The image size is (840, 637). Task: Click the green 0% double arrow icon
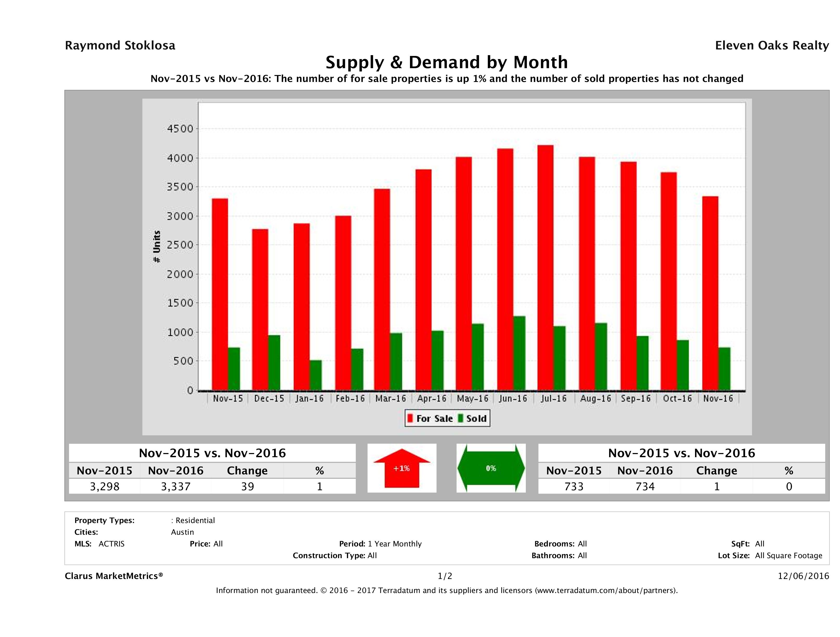[491, 468]
